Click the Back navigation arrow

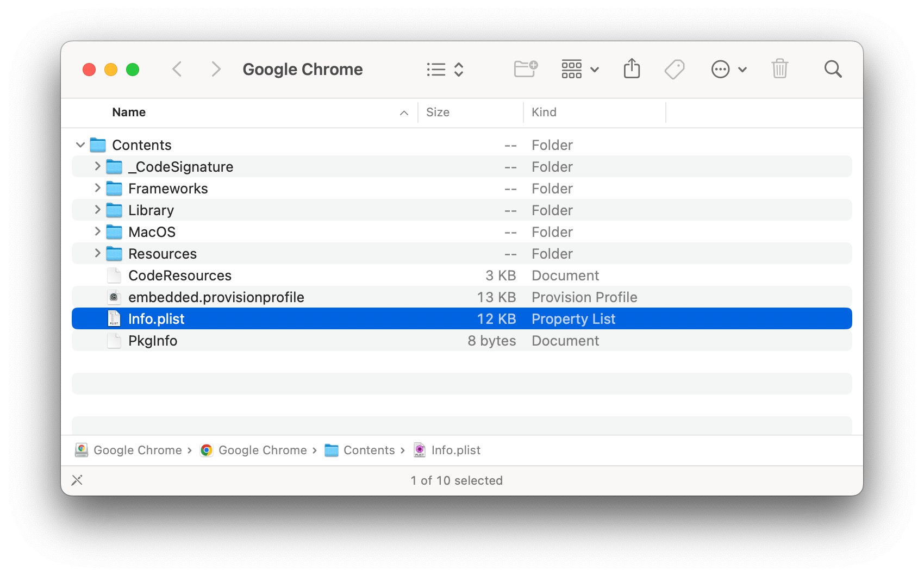pyautogui.click(x=177, y=70)
